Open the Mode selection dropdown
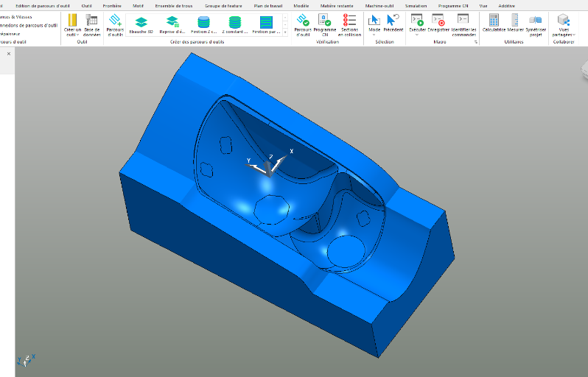This screenshot has height=377, width=588. pyautogui.click(x=374, y=35)
